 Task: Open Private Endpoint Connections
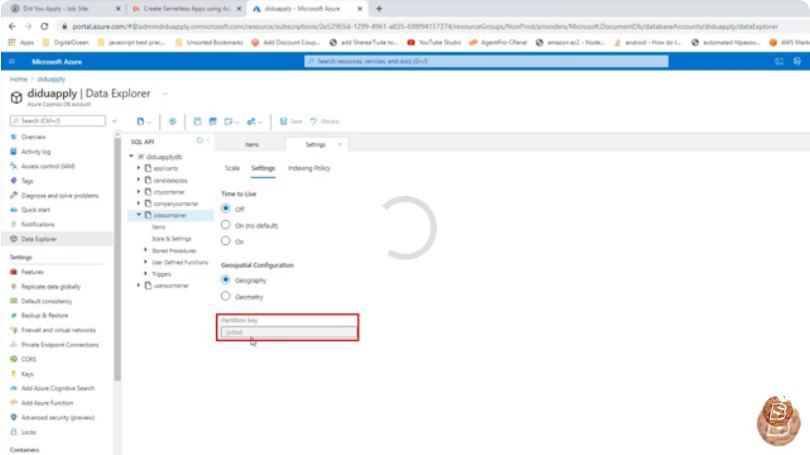coord(59,344)
